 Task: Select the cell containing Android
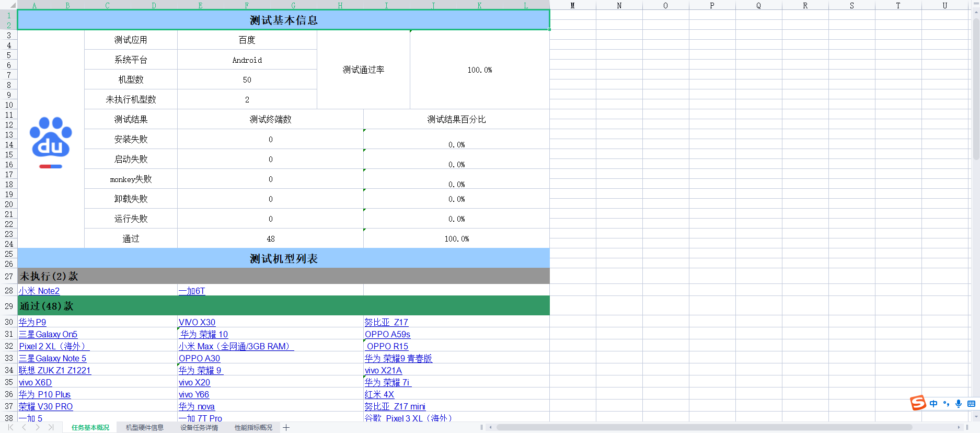[x=247, y=60]
